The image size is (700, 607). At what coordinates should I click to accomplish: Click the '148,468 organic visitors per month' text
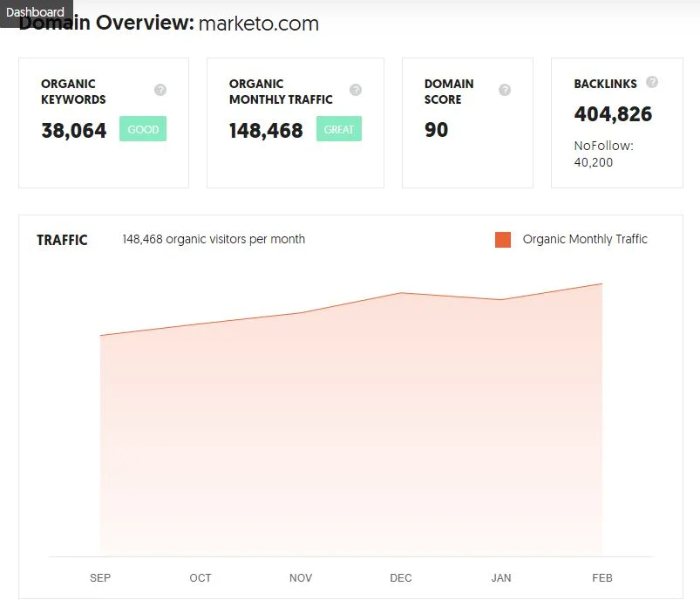(214, 239)
